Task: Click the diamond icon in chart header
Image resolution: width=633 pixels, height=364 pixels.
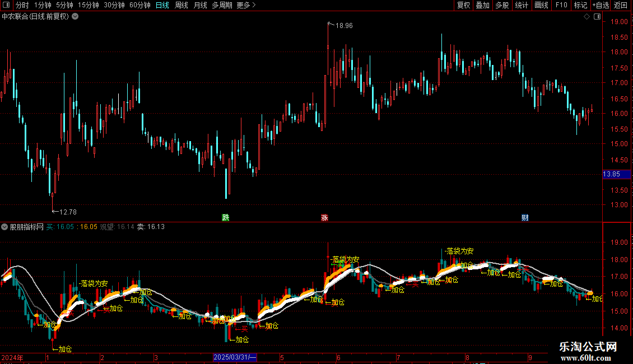Action: (587, 17)
